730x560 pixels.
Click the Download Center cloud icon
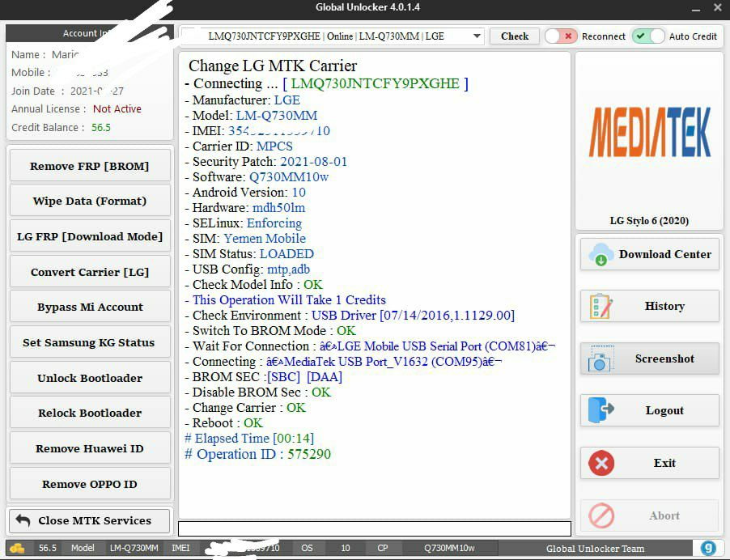coord(601,254)
